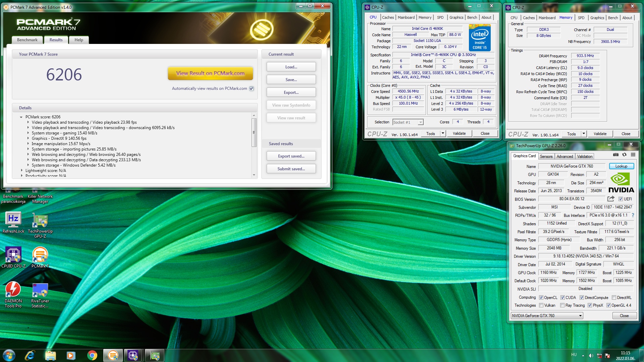Switch to PCMark 7 taskbar button
The width and height of the screenshot is (644, 362).
(x=113, y=355)
